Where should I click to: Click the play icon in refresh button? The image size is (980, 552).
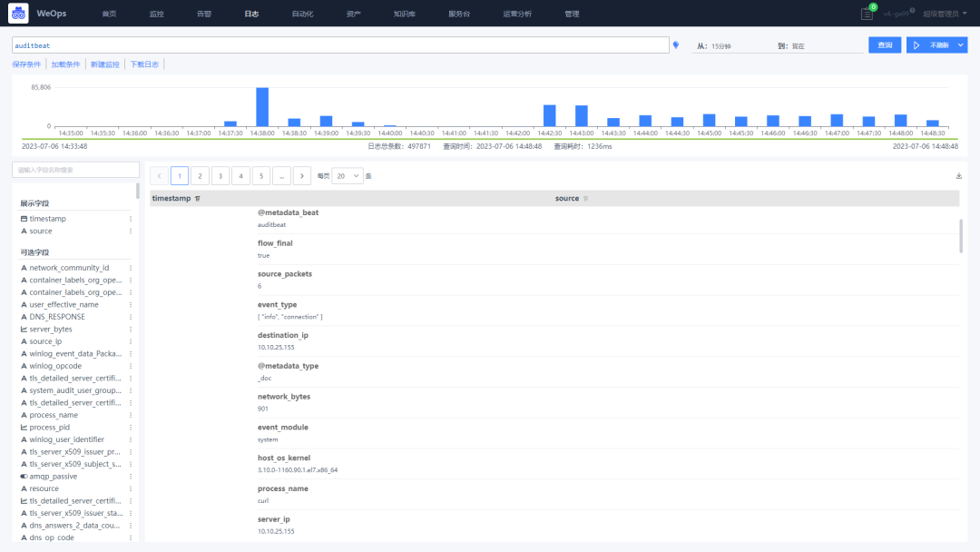tap(916, 45)
